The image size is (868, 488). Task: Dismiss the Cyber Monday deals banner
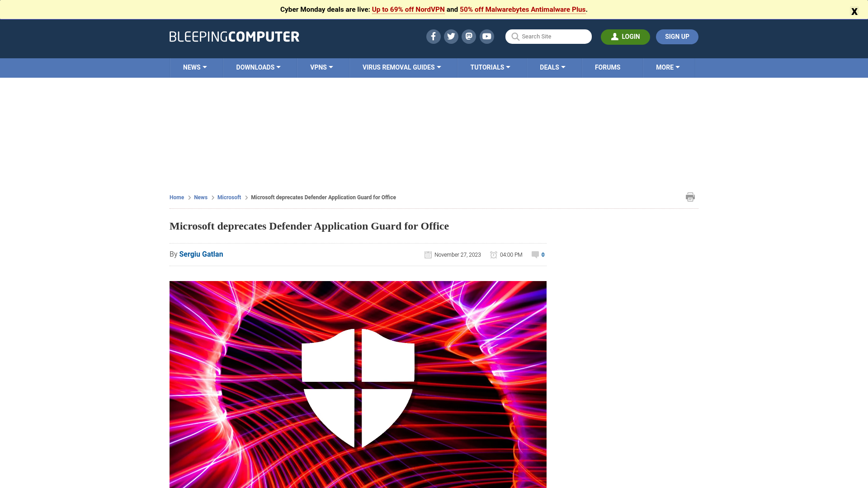click(854, 11)
